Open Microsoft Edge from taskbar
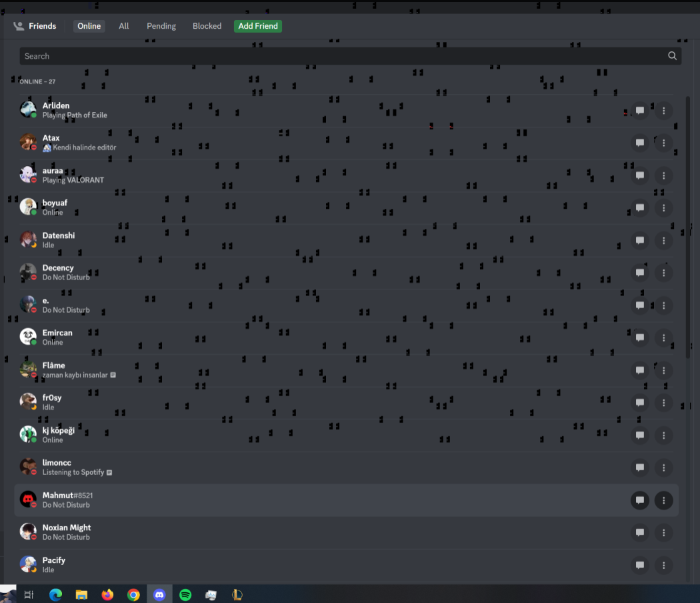This screenshot has height=603, width=700. click(x=55, y=594)
